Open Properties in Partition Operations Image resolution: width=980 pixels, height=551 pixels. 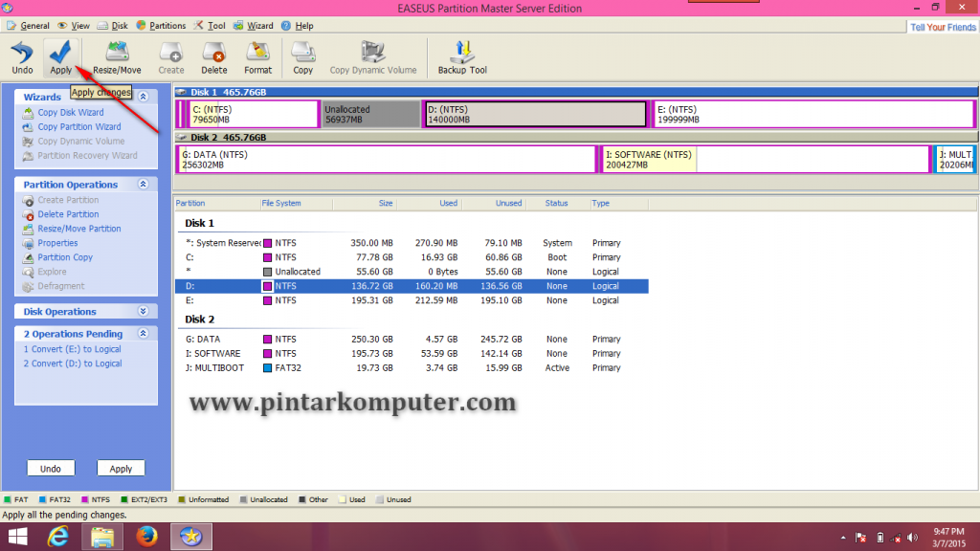(50, 243)
